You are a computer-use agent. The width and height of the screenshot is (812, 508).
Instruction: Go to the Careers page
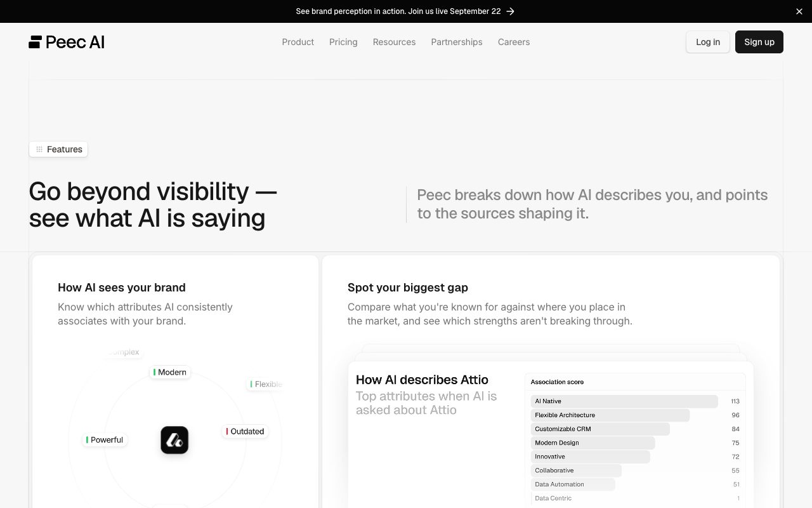pyautogui.click(x=514, y=42)
